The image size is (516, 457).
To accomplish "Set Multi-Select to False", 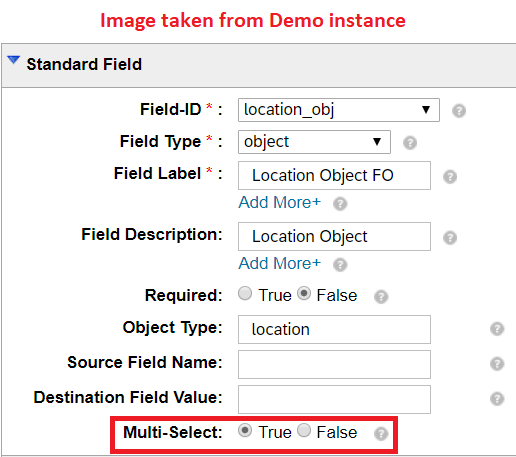I will pos(304,430).
